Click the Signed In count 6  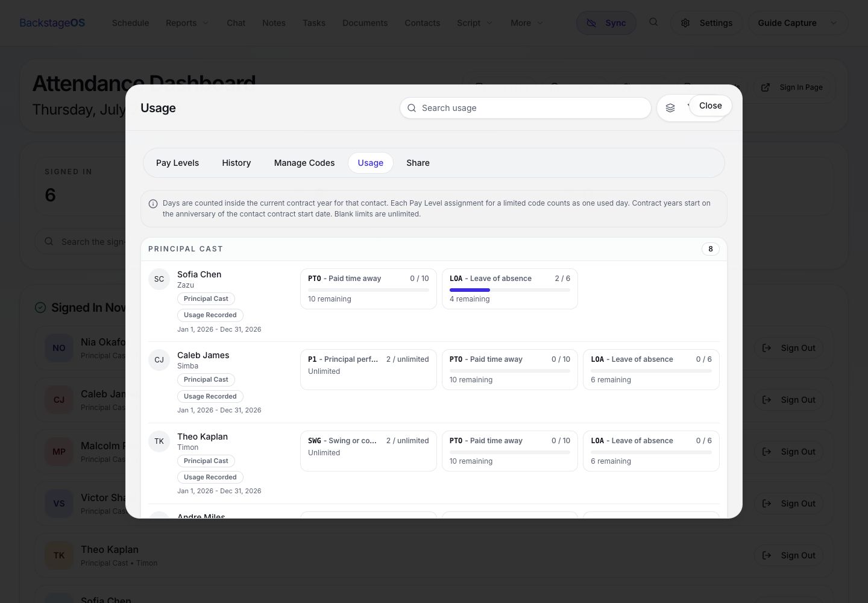tap(50, 195)
